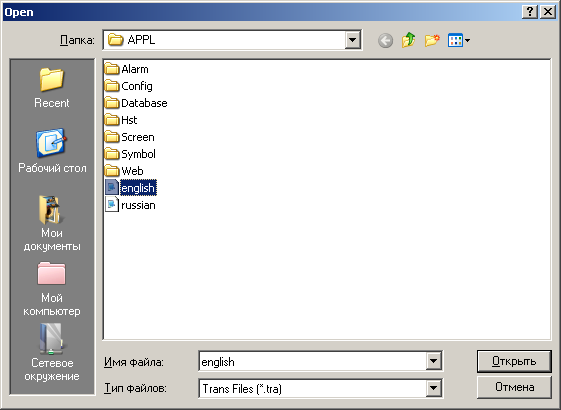Open Recent places in sidebar
561x410 pixels.
[52, 88]
